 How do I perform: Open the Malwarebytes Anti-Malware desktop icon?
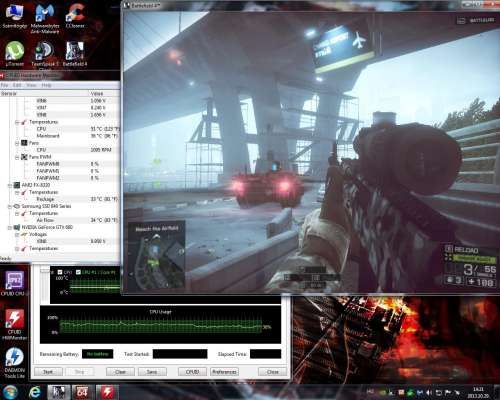(x=45, y=18)
